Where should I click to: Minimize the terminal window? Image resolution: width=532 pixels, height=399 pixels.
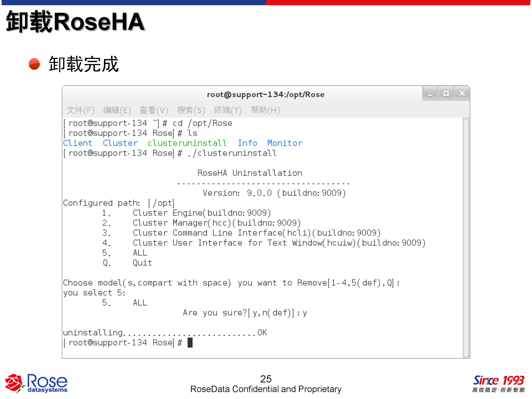click(430, 94)
